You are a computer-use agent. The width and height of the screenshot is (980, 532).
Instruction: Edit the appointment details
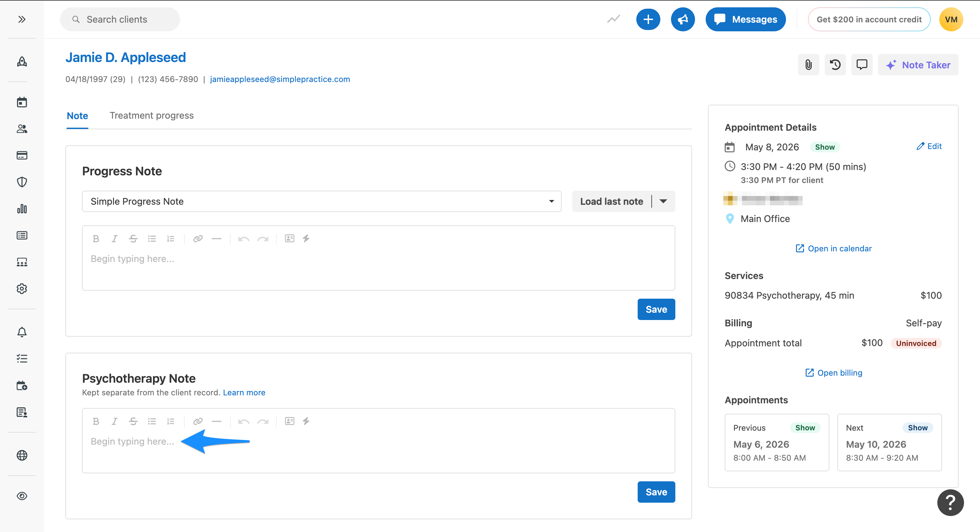929,146
